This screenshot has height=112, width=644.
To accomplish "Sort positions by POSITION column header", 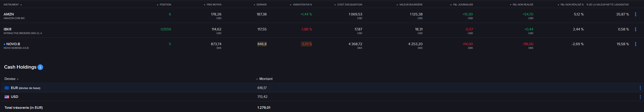I will 165,5.
